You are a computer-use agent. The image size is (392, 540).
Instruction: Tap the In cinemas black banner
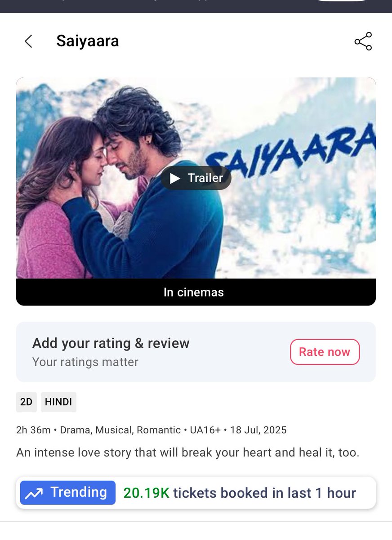196,292
